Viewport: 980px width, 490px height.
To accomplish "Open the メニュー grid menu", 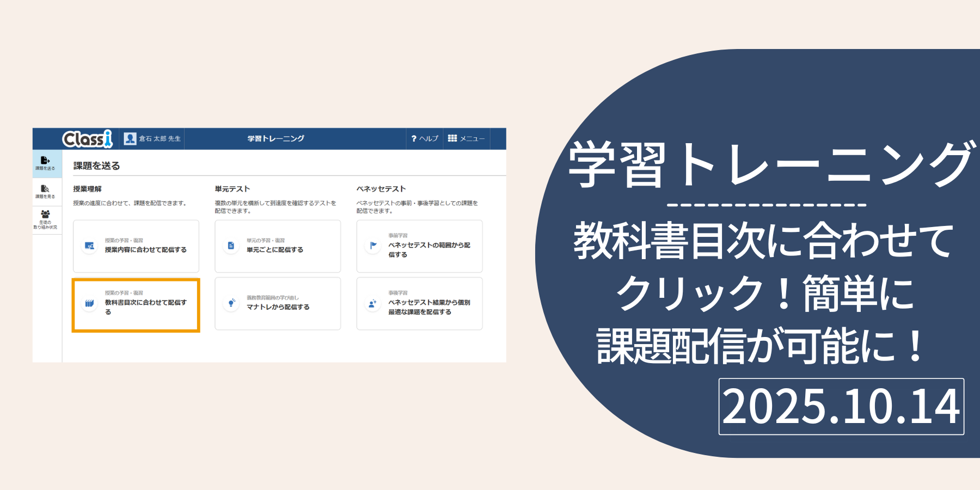I will coord(466,139).
